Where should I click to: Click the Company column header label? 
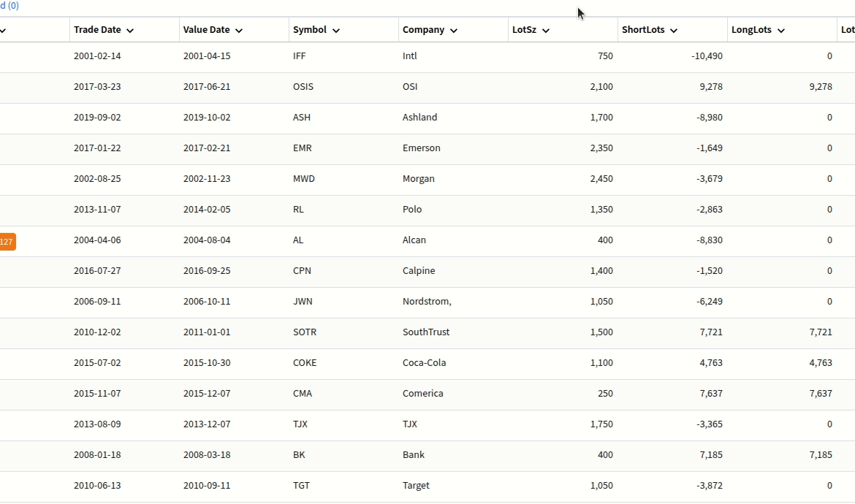pyautogui.click(x=424, y=29)
